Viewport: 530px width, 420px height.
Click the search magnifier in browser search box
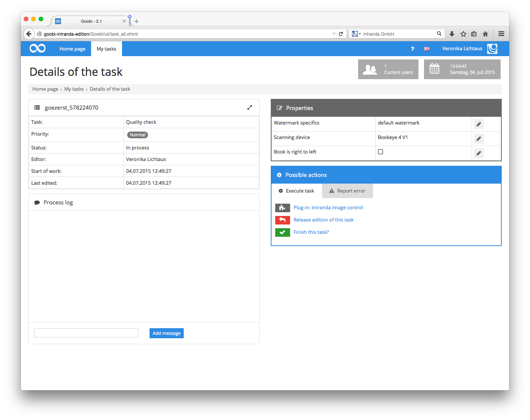coord(439,34)
